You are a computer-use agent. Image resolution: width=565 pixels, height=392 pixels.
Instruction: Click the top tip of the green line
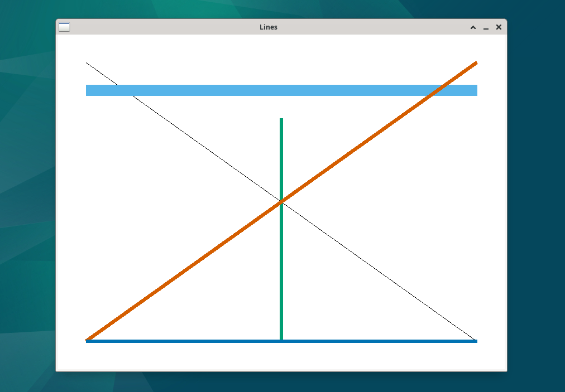pyautogui.click(x=281, y=119)
